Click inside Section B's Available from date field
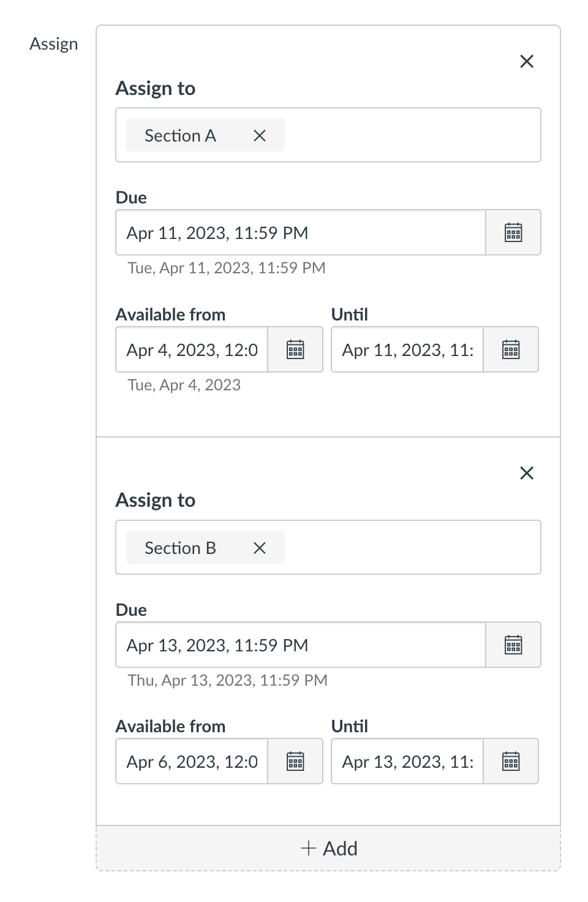Viewport: 588px width, 902px height. pos(190,761)
